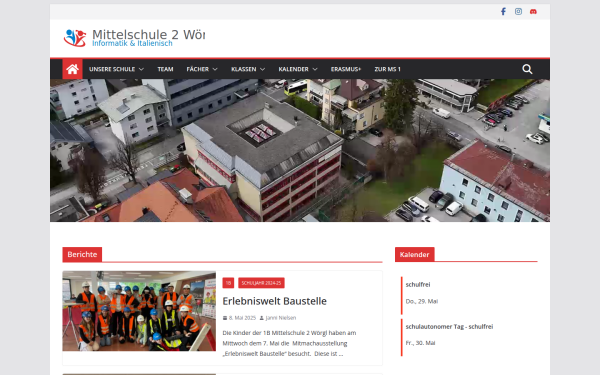Open author Janni Nielsen's page
The image size is (600, 375).
(280, 318)
